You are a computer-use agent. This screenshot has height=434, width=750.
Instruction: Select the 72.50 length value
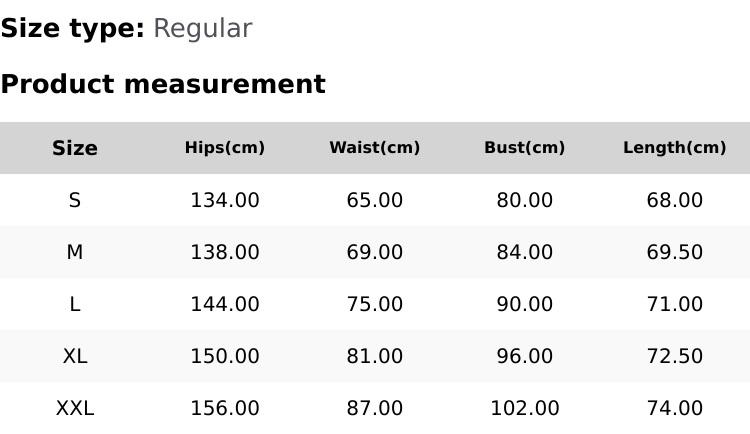[x=675, y=356]
